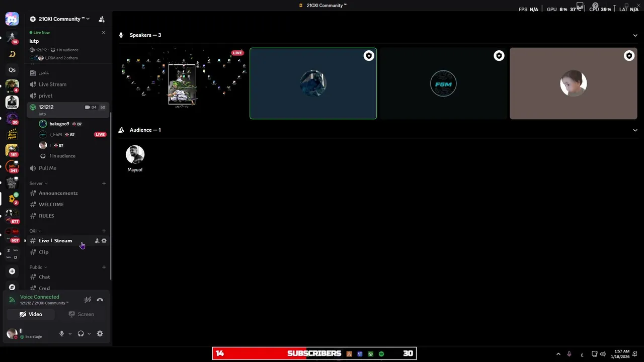Toggle microphone mute in user panel

click(62, 334)
